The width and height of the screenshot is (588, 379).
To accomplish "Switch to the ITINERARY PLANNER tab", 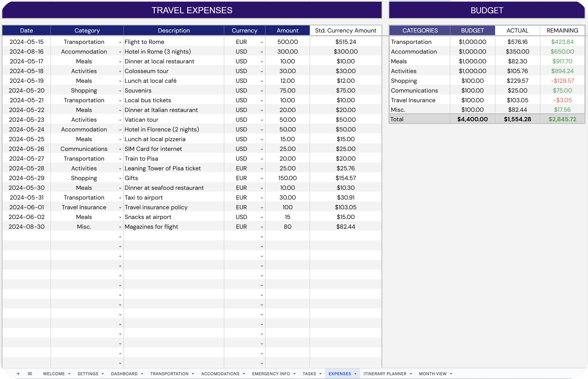I will click(x=385, y=374).
